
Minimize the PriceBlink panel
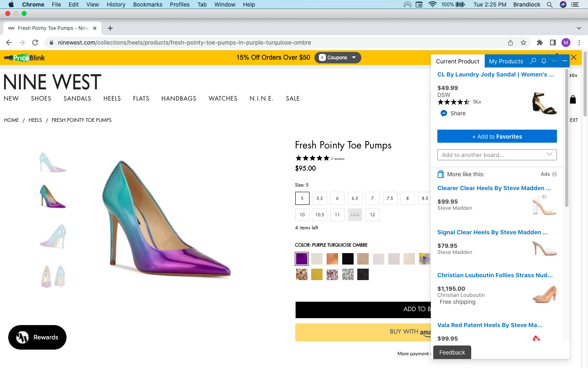point(565,61)
